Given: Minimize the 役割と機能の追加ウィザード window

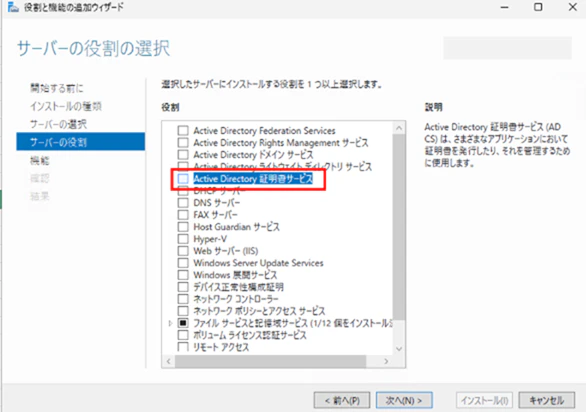Looking at the screenshot, I should (505, 7).
